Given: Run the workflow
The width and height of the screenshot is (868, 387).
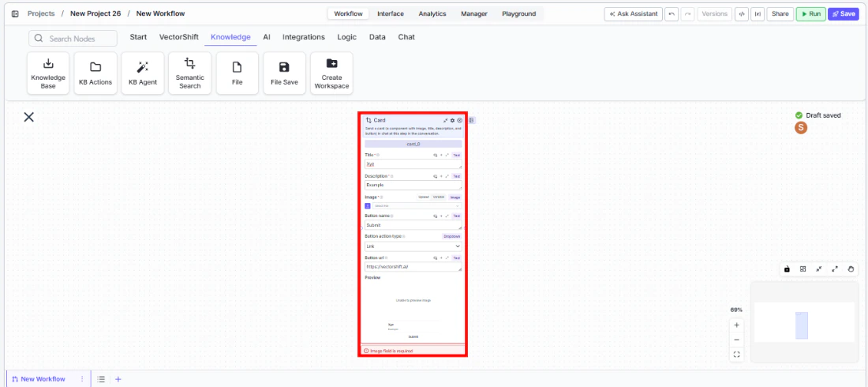Looking at the screenshot, I should click(811, 14).
